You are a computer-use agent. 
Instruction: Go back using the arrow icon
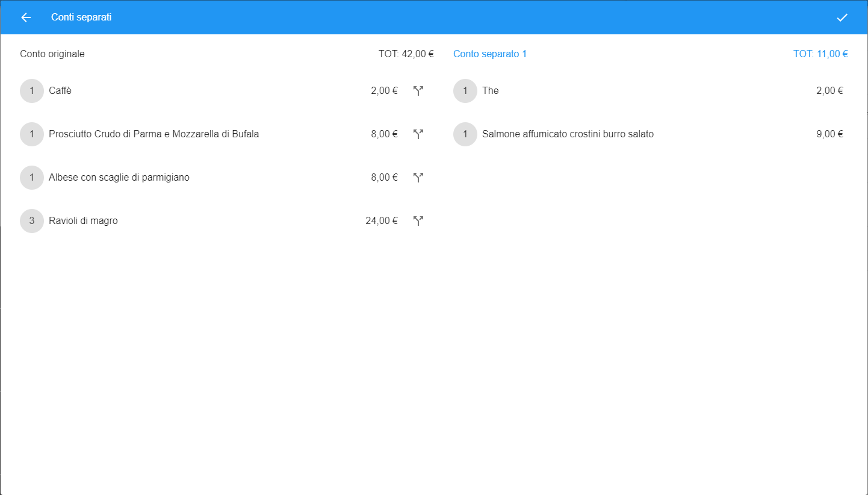pyautogui.click(x=26, y=17)
